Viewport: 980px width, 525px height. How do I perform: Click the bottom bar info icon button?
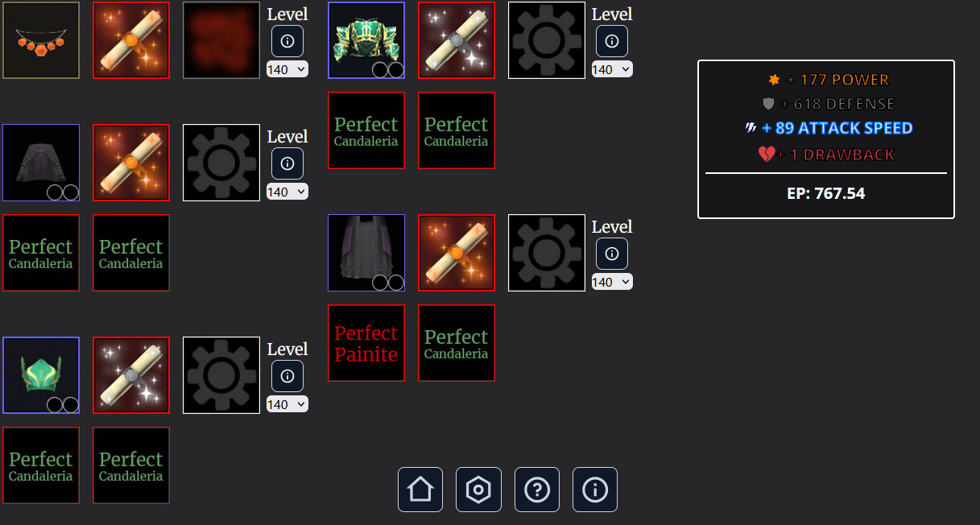[x=595, y=490]
